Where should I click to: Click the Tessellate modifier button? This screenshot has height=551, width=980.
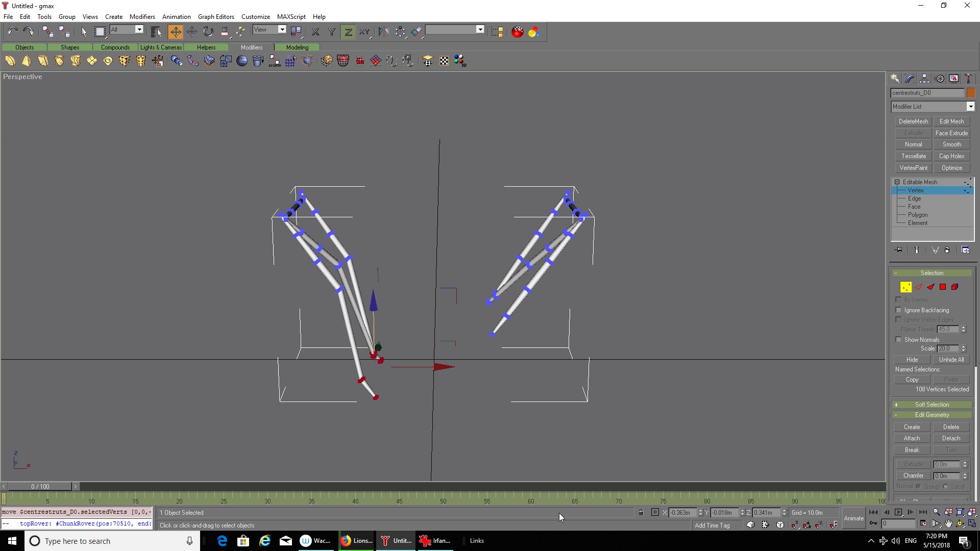coord(913,156)
